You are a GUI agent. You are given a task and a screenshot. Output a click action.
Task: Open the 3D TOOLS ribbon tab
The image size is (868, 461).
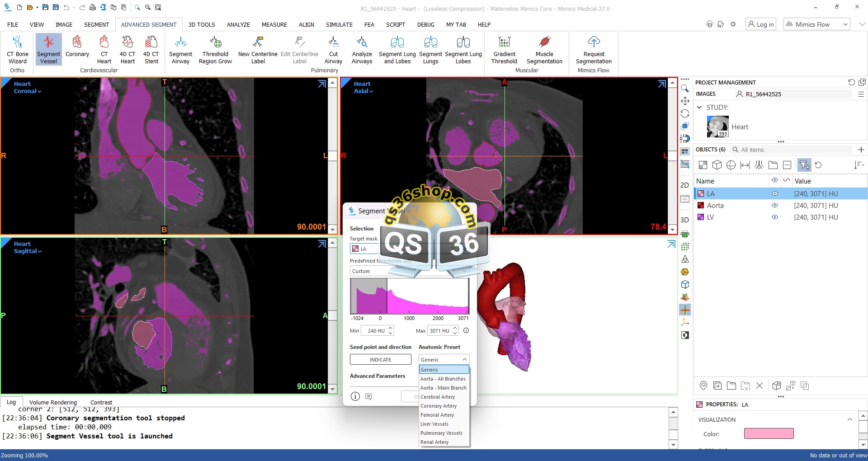(202, 25)
